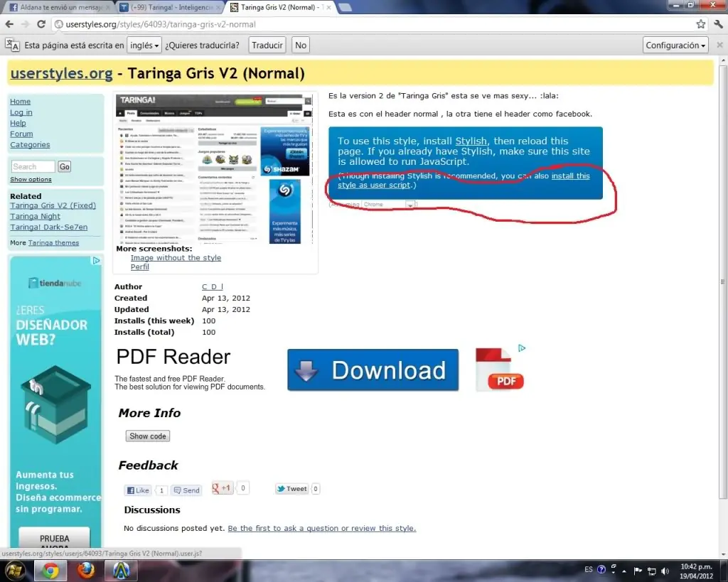Switch to the Taringa! Inteligencia tab
Screen dimensions: 728x582
pyautogui.click(x=169, y=7)
